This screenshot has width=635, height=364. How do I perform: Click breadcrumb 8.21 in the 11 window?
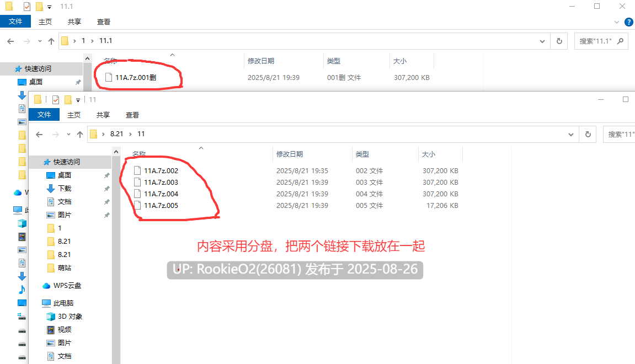pos(116,134)
